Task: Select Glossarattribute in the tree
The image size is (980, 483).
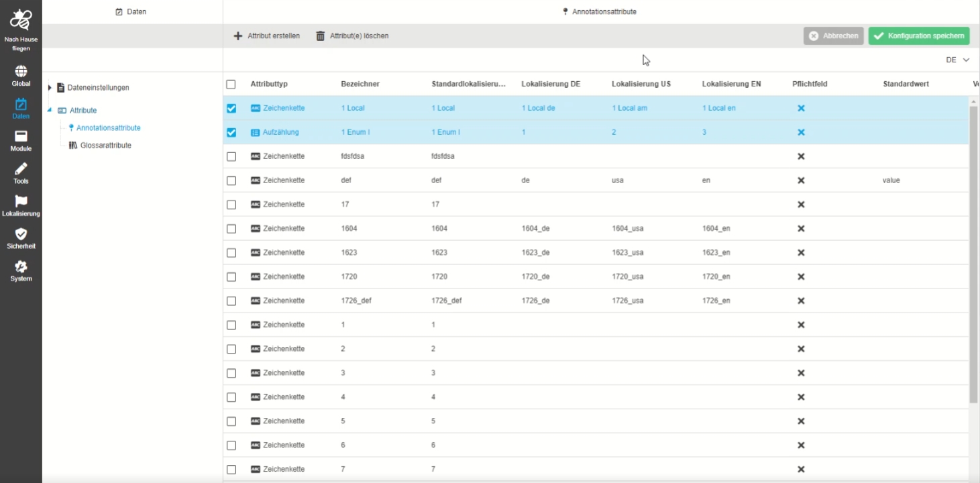Action: pyautogui.click(x=105, y=146)
